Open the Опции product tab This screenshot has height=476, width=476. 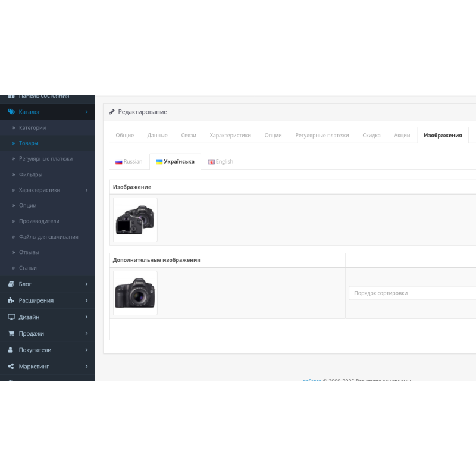click(273, 136)
